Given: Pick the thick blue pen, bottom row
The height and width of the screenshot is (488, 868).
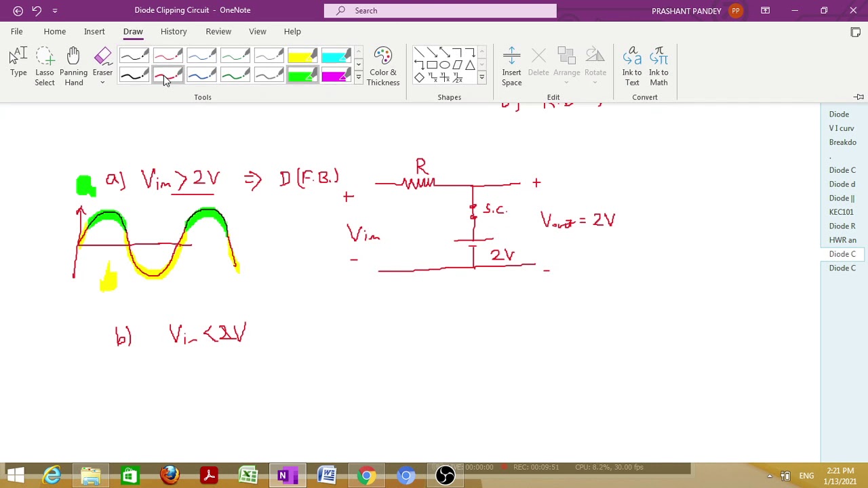Looking at the screenshot, I should tap(201, 75).
